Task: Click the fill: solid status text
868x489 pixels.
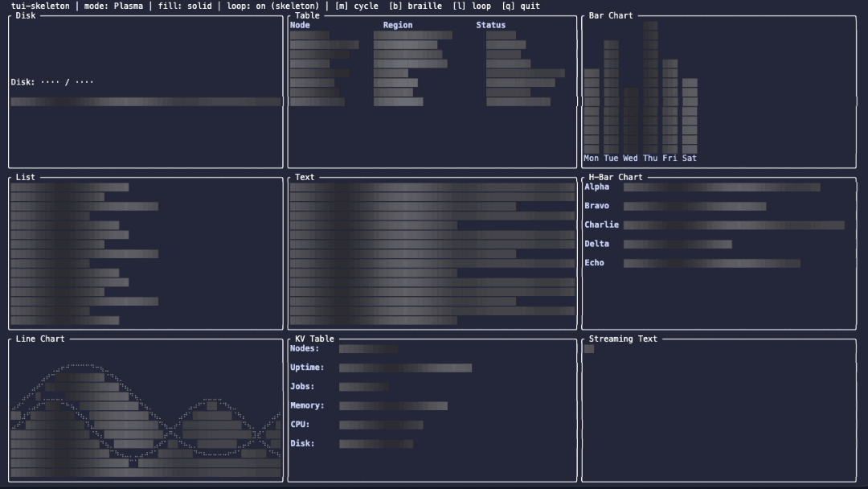Action: coord(185,6)
